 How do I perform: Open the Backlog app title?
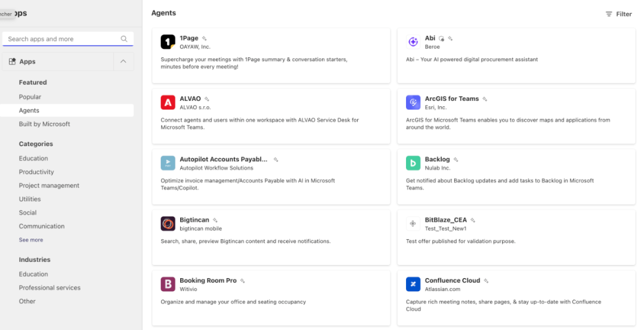coord(437,159)
